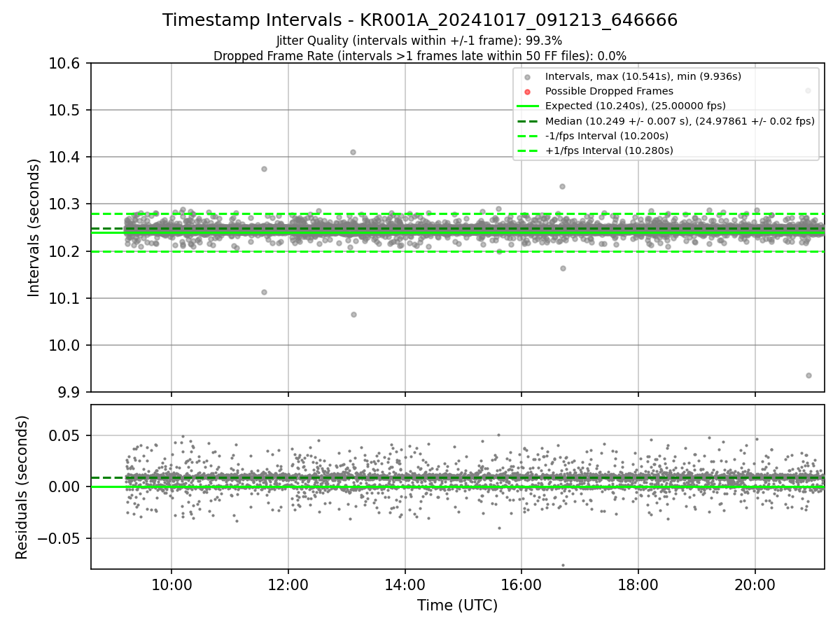840x630 pixels.
Task: Click the '10:00' time tick label
Action: point(171,584)
